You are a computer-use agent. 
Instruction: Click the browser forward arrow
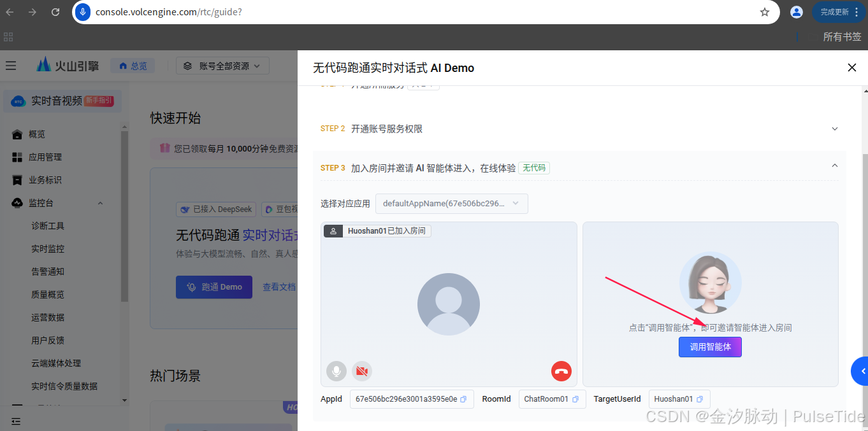point(33,12)
